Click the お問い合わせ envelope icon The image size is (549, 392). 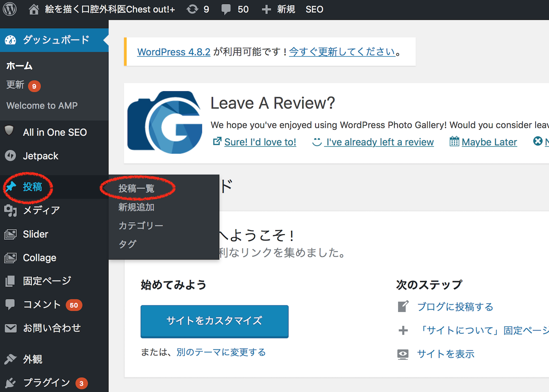11,328
